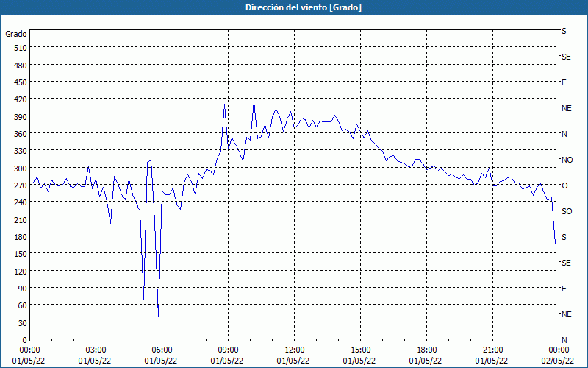Click the 03:00 time label on the x-axis
The height and width of the screenshot is (368, 588).
(x=96, y=350)
